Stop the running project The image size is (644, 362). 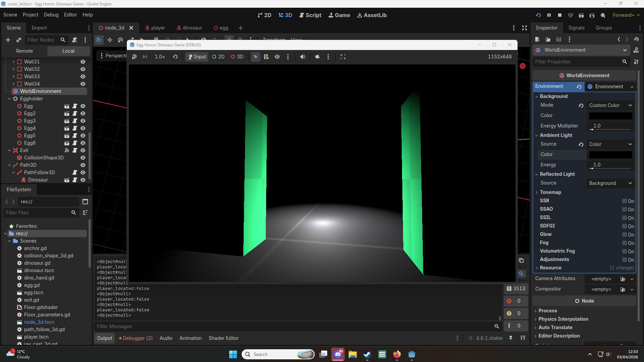pos(560,15)
